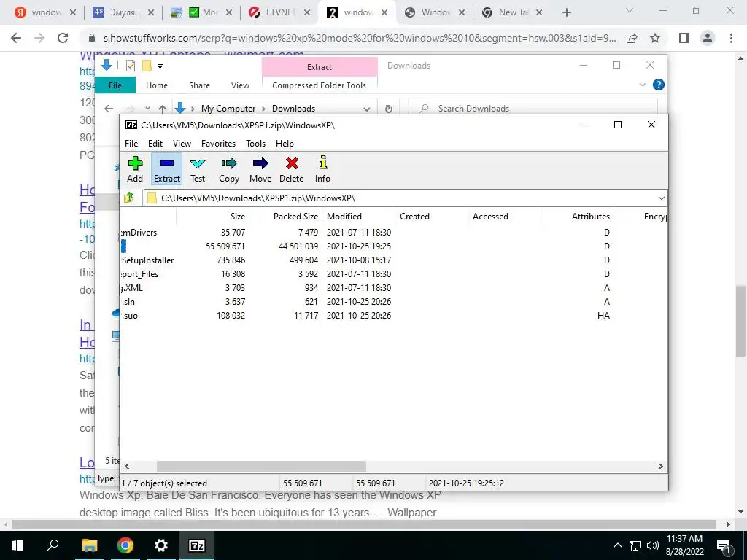Select the Move tool in 7-Zip
This screenshot has height=560, width=747.
[x=260, y=169]
